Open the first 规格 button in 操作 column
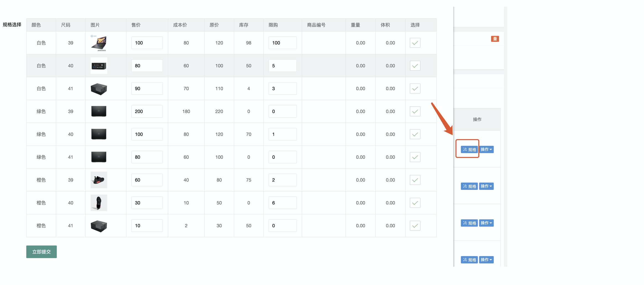Image resolution: width=644 pixels, height=285 pixels. (469, 150)
